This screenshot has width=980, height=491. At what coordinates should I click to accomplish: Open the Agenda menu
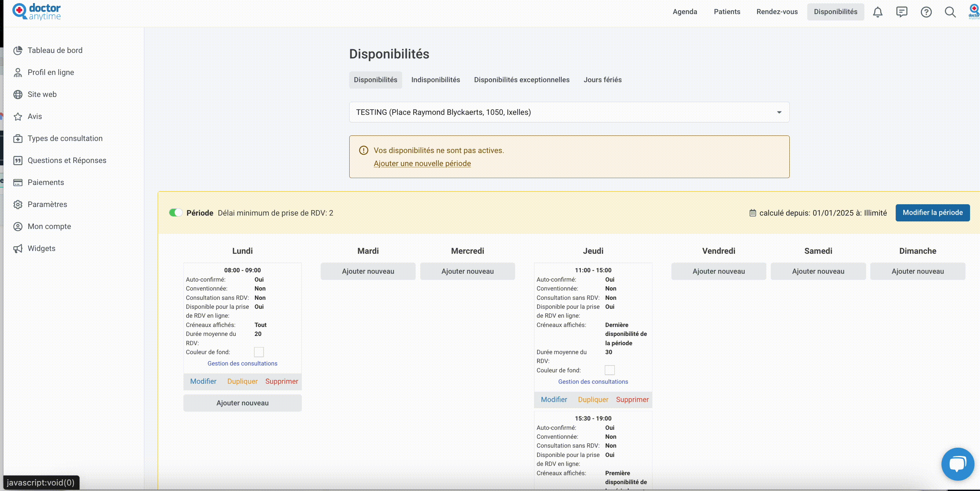click(x=685, y=12)
